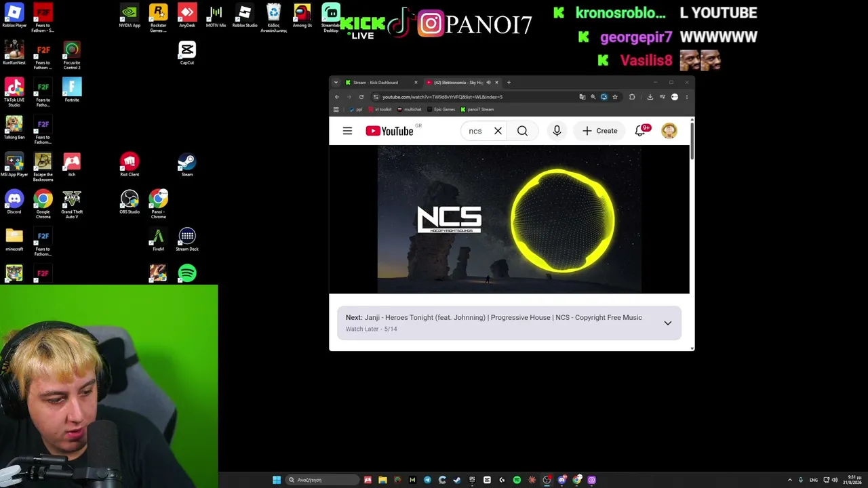Select the Talking Ben desktop icon
The height and width of the screenshot is (488, 868).
pos(14,128)
